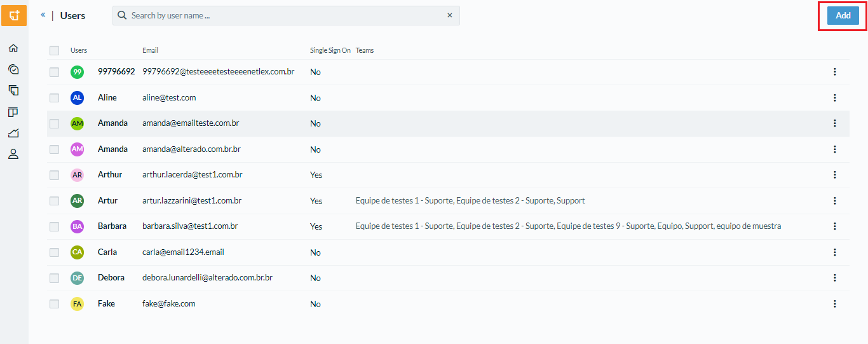
Task: Open the Home icon in sidebar
Action: [13, 48]
